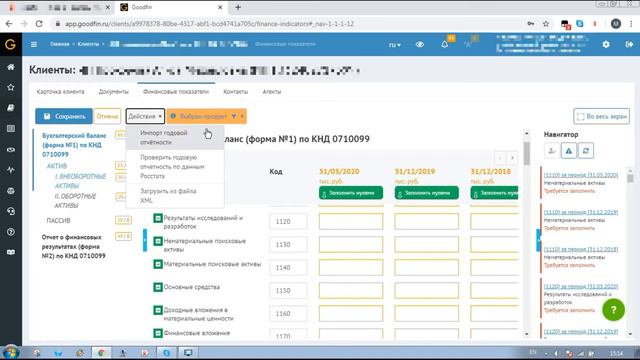Viewport: 640px width, 360px height.
Task: Click the refresh icon in Navigator
Action: point(586,151)
